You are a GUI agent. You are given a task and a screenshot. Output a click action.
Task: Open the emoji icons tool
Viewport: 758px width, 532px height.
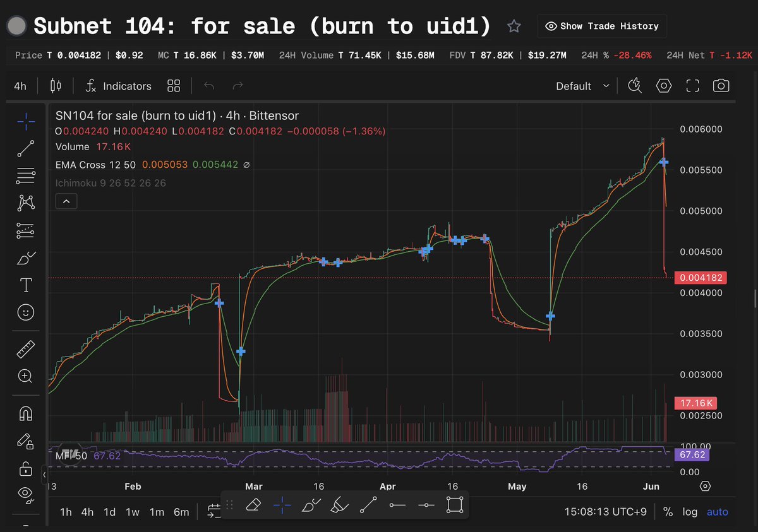(26, 312)
